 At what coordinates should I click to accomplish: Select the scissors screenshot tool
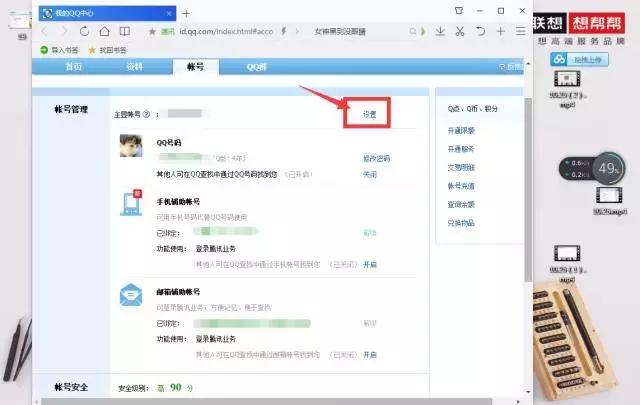click(460, 31)
